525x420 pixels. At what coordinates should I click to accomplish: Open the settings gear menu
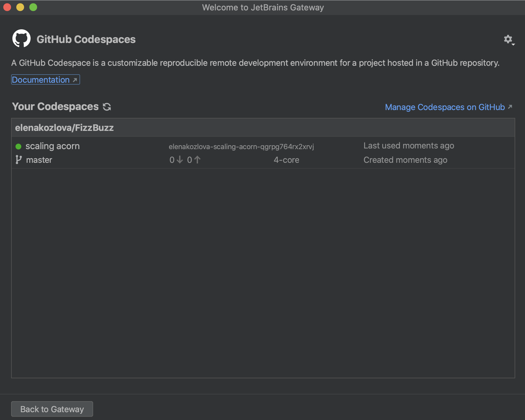(x=508, y=40)
